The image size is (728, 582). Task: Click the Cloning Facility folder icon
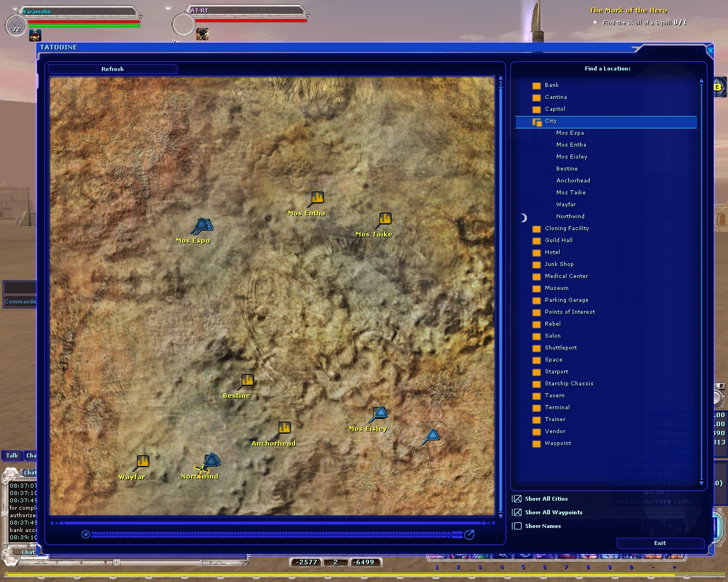(536, 229)
